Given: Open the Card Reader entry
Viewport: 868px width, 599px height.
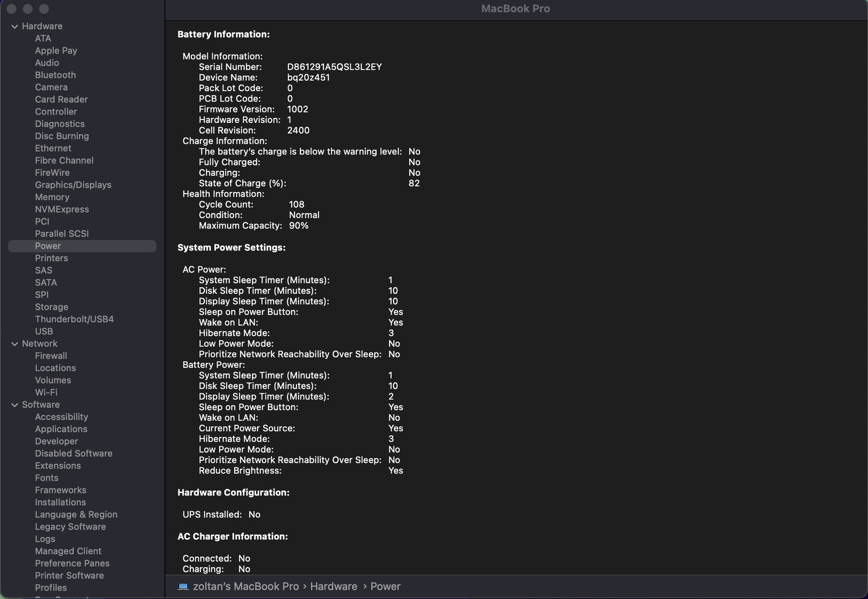Looking at the screenshot, I should (61, 100).
